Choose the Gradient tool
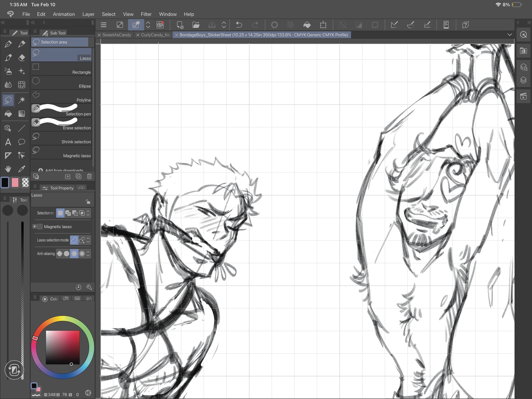Viewport: 532px width, 399px height. [x=22, y=114]
